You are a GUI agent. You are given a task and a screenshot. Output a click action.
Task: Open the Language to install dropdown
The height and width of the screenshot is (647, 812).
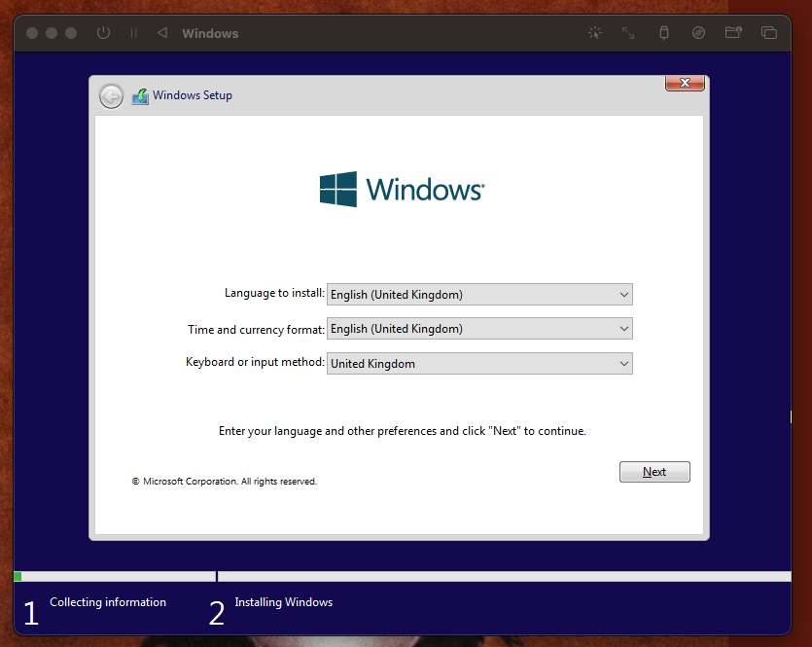point(479,294)
